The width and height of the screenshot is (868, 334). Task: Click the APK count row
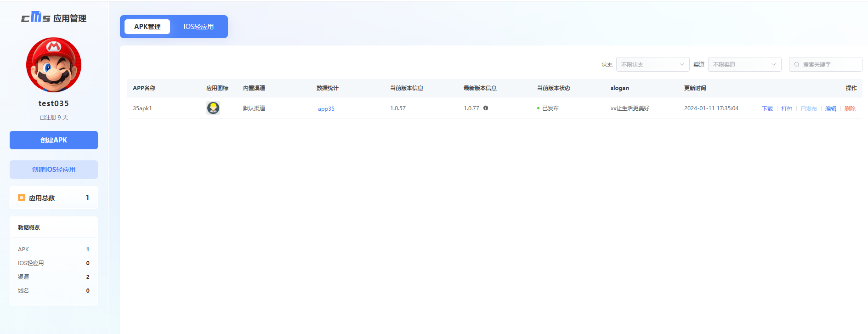(54, 249)
